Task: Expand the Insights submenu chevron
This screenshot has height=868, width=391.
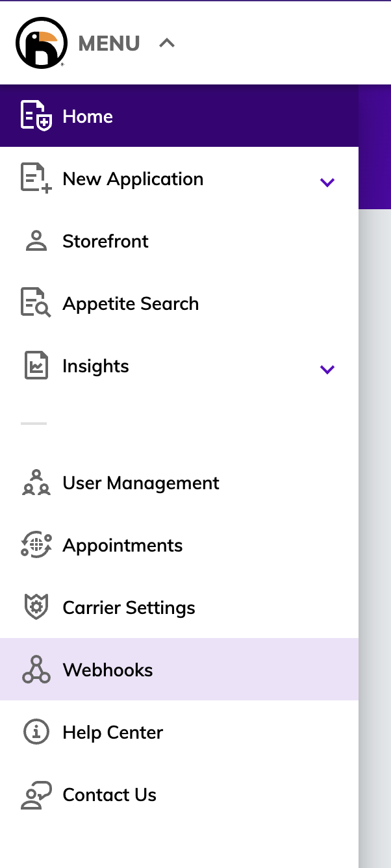Action: pos(327,369)
